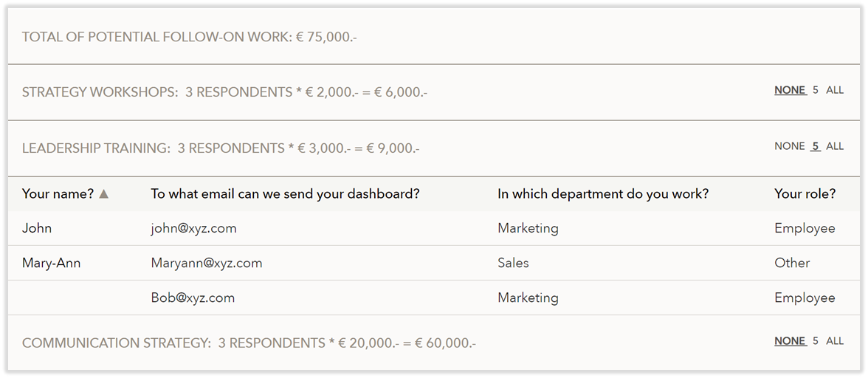
Task: Sort by the email column header
Action: point(285,194)
